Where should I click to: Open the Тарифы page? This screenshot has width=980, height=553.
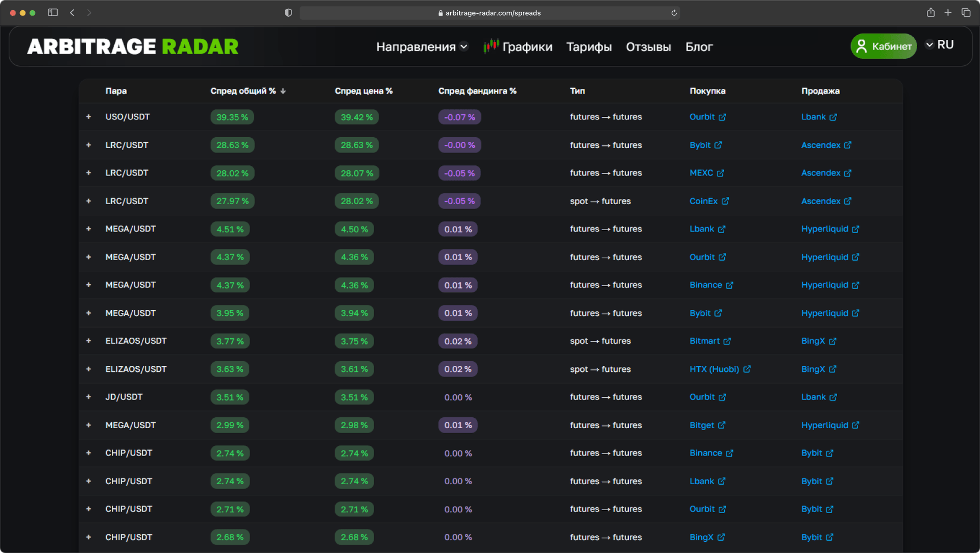589,46
